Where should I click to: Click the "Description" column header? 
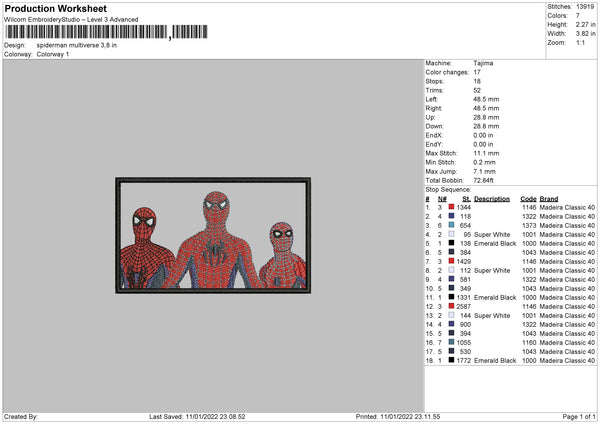492,199
